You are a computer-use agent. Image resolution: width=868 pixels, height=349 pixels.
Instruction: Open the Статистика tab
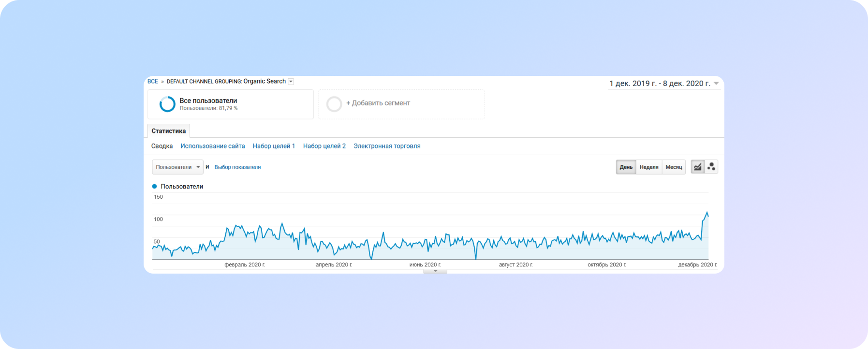pos(169,131)
